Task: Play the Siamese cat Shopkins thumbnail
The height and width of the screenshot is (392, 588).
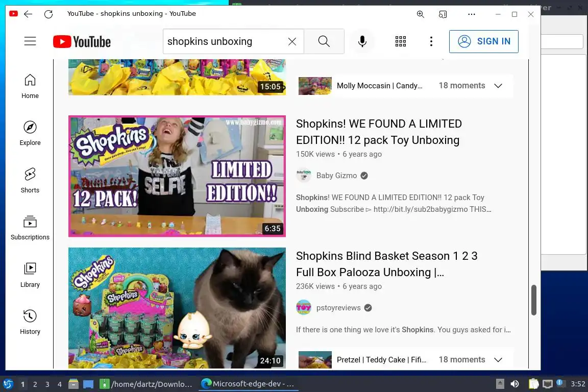Action: (x=177, y=308)
